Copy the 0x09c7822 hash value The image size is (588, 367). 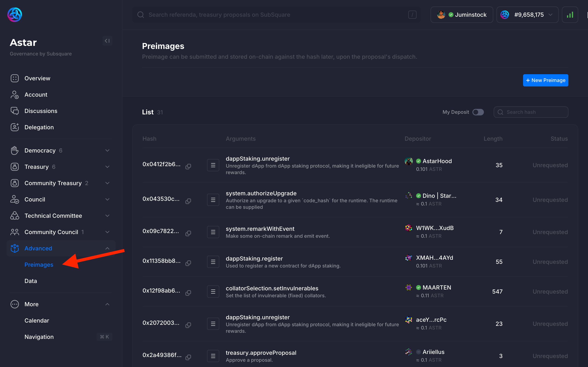188,233
